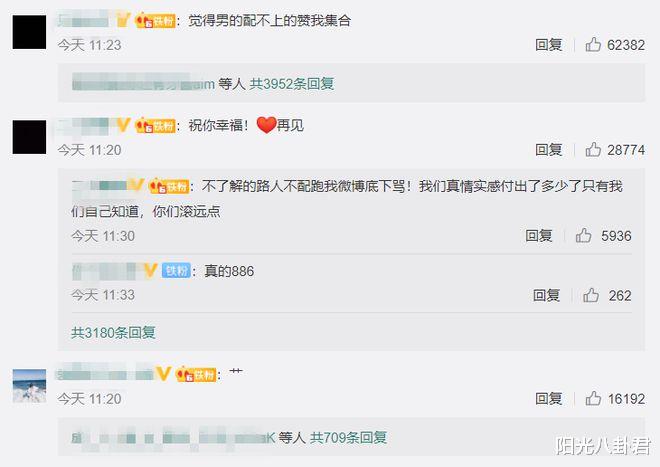Like the 祝你幸福 comment with 28774 likes

593,149
